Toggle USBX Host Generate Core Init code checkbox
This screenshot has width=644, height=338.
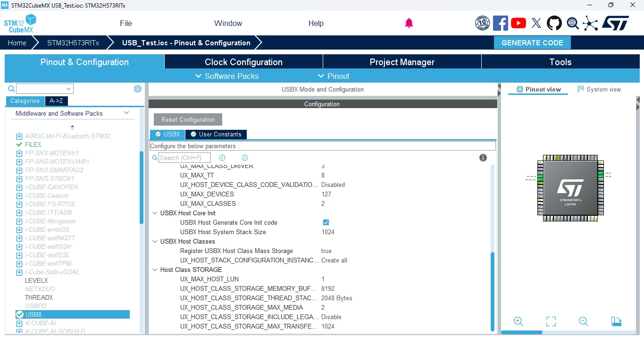pyautogui.click(x=326, y=222)
